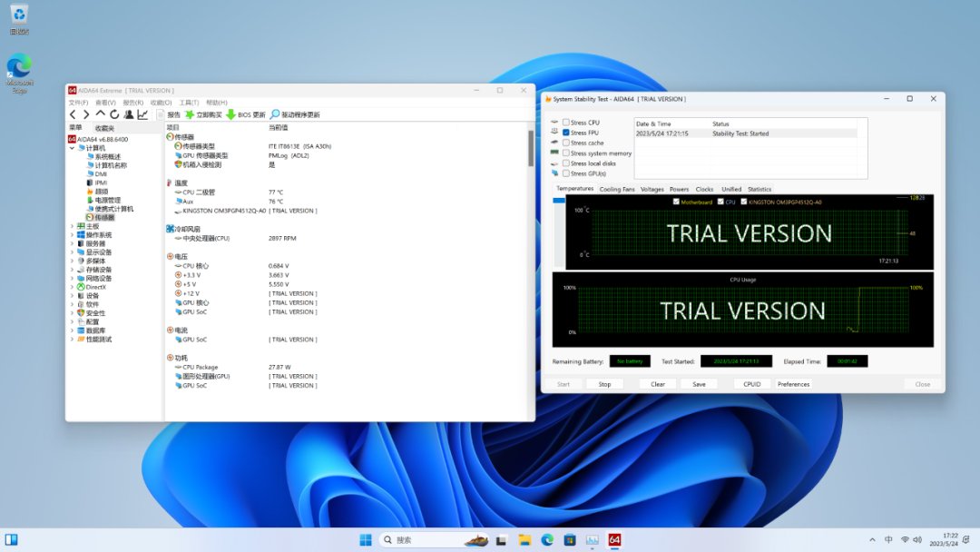Enable the Stress CPU checkbox
The image size is (980, 552).
pos(565,123)
